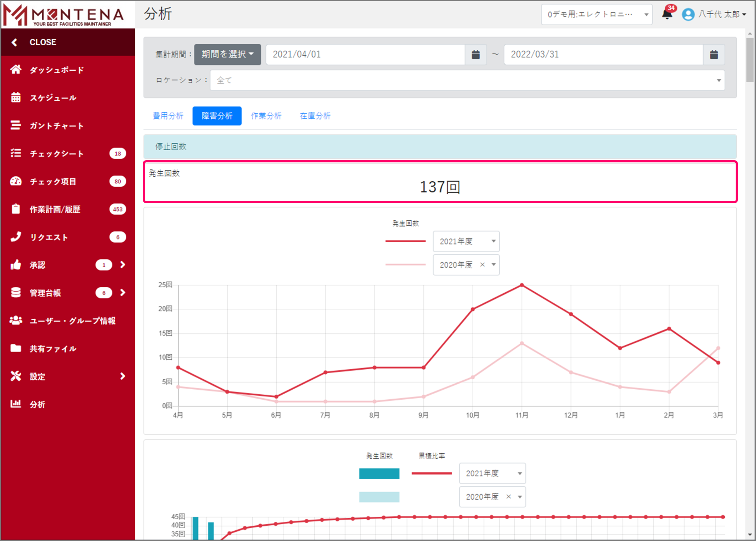The image size is (756, 541).
Task: Click the 分析 chart icon in sidebar
Action: [x=16, y=404]
